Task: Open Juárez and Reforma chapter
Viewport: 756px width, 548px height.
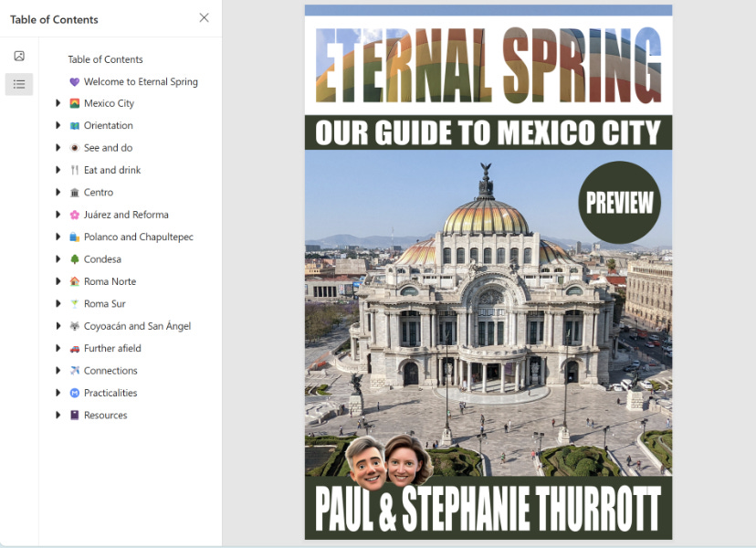Action: click(x=126, y=215)
